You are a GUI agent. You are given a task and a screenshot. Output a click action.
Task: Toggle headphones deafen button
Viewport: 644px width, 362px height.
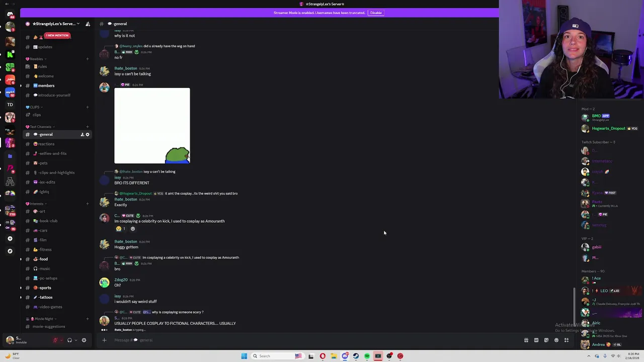click(69, 340)
